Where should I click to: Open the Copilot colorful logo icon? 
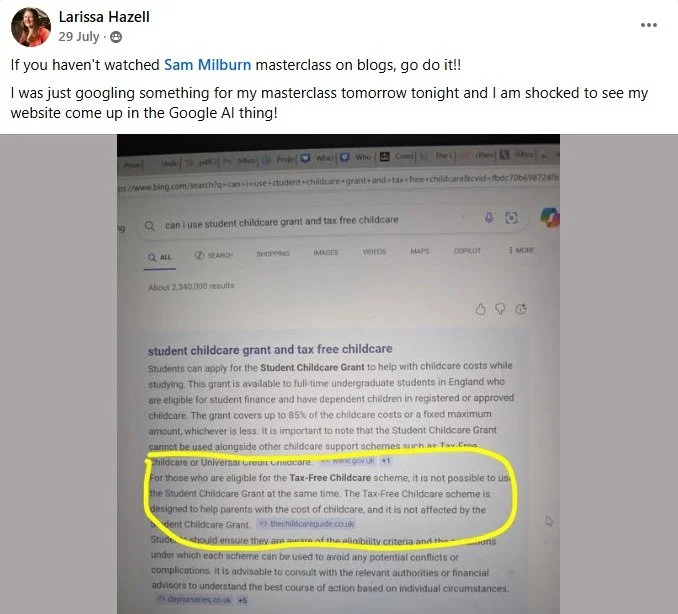(x=550, y=217)
